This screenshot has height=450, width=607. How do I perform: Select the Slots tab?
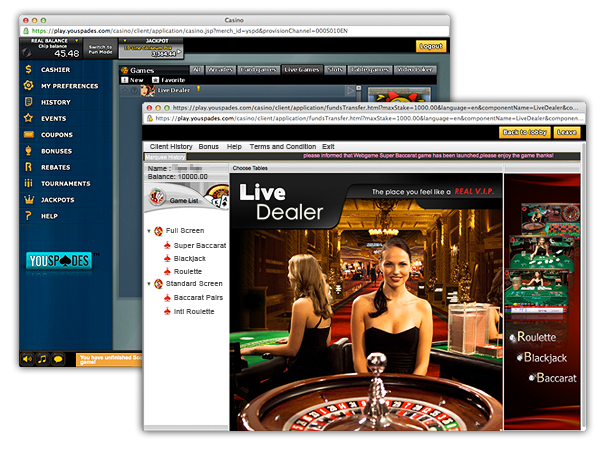click(x=335, y=70)
